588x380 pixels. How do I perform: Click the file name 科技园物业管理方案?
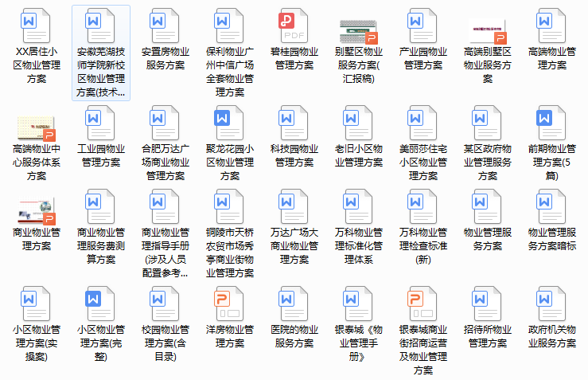tap(294, 155)
